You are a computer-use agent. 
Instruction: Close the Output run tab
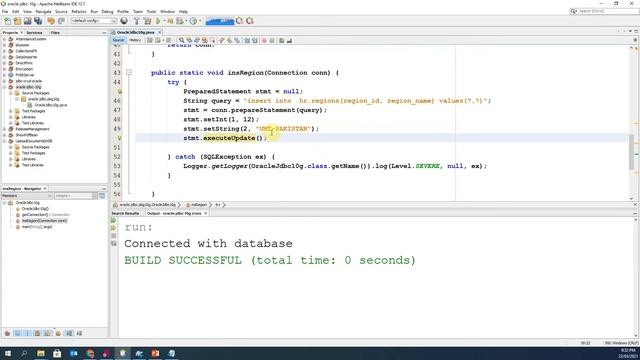205,213
